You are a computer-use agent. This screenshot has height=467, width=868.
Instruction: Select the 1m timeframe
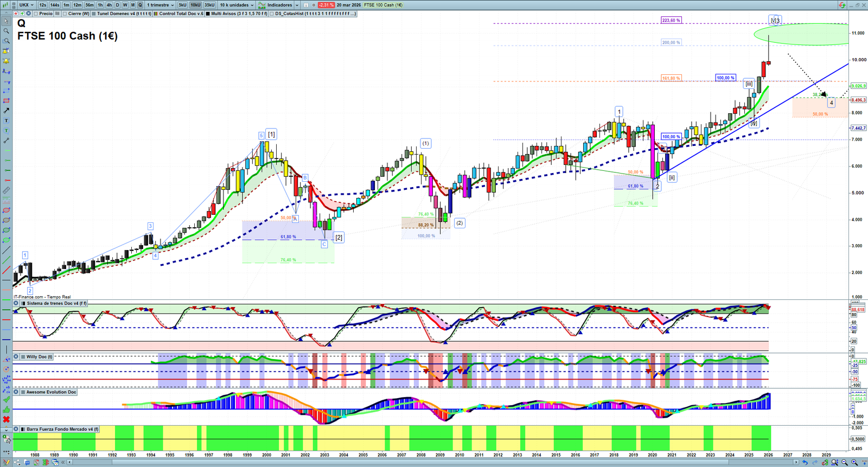point(66,5)
